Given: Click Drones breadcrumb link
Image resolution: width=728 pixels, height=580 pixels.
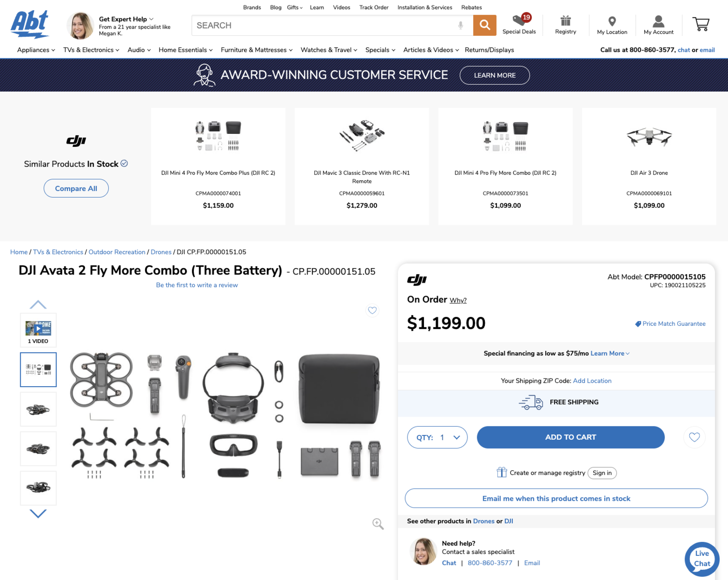Looking at the screenshot, I should pyautogui.click(x=161, y=252).
